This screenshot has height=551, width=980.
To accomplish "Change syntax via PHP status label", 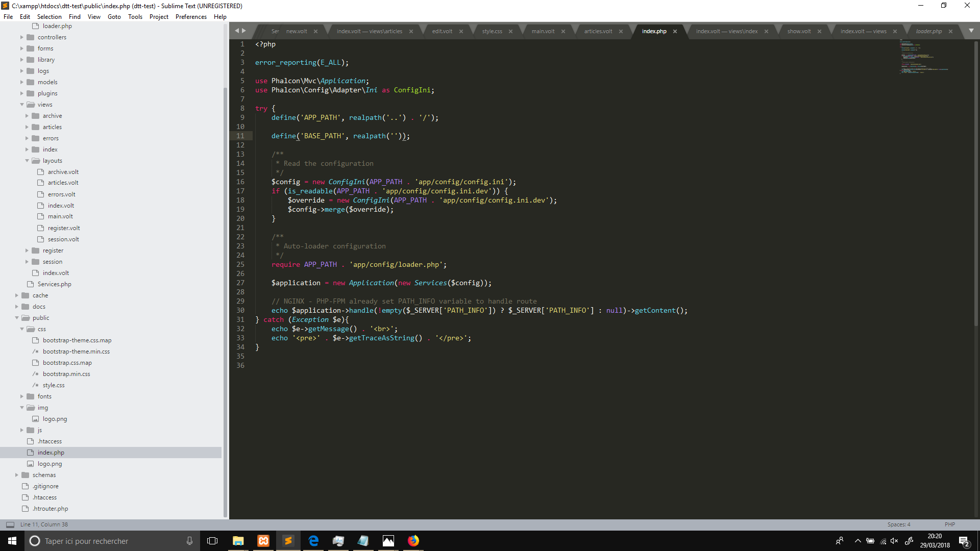I will coord(949,524).
